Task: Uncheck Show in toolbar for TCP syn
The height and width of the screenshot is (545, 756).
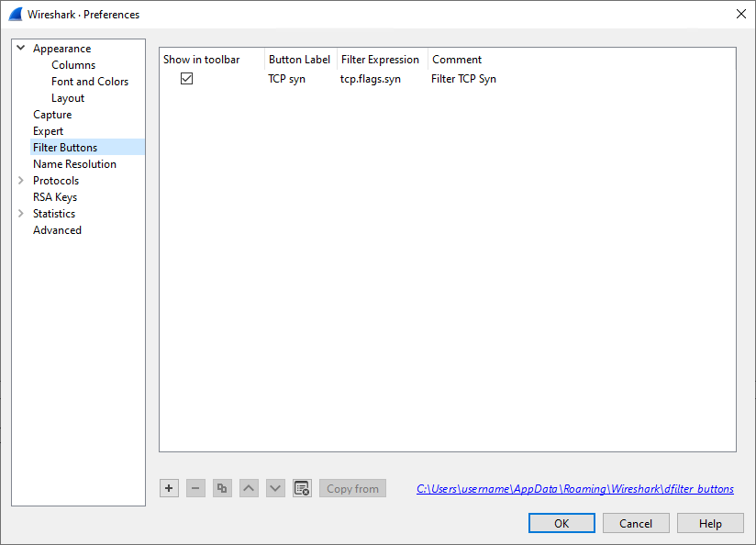Action: 186,79
